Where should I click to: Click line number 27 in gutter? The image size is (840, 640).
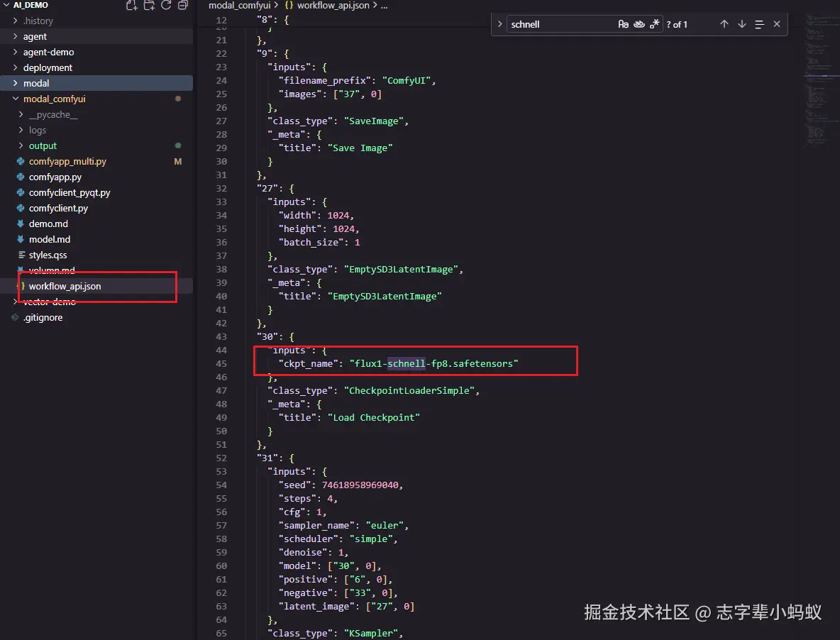click(x=221, y=121)
